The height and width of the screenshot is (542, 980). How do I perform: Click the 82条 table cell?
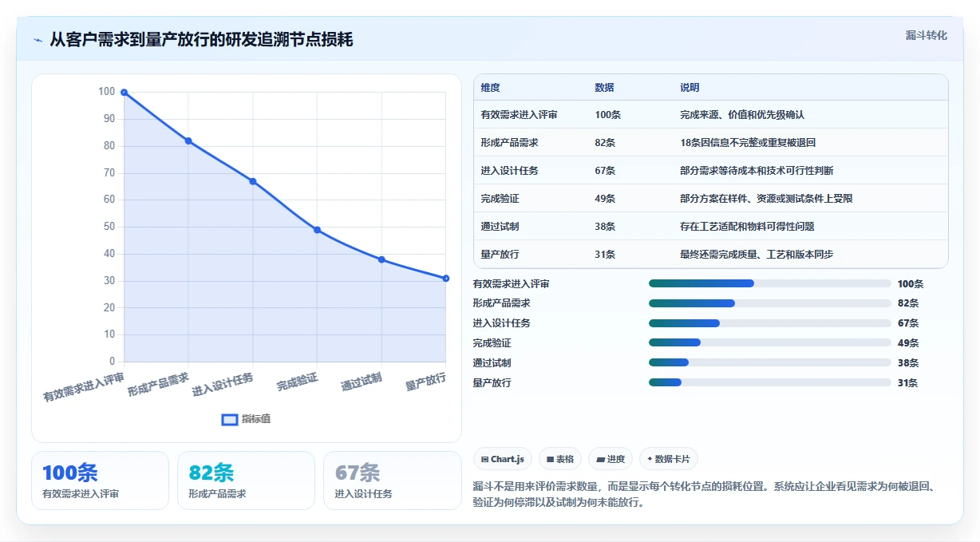click(605, 143)
